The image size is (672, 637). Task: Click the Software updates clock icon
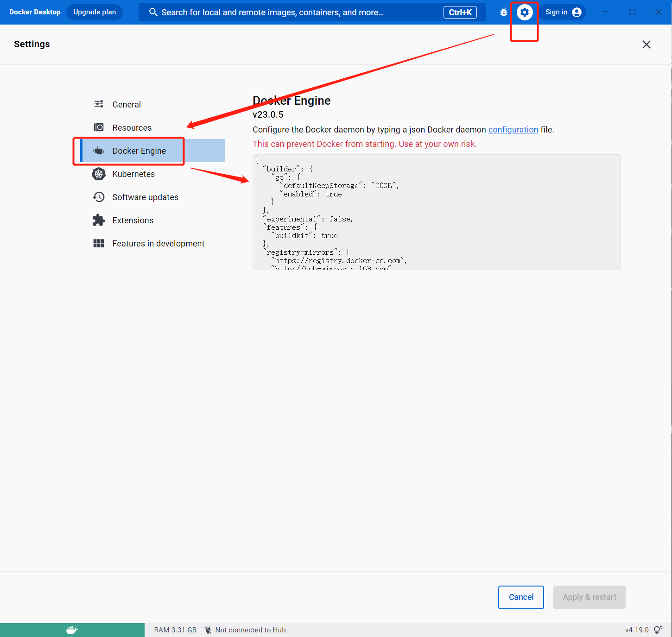[x=99, y=197]
